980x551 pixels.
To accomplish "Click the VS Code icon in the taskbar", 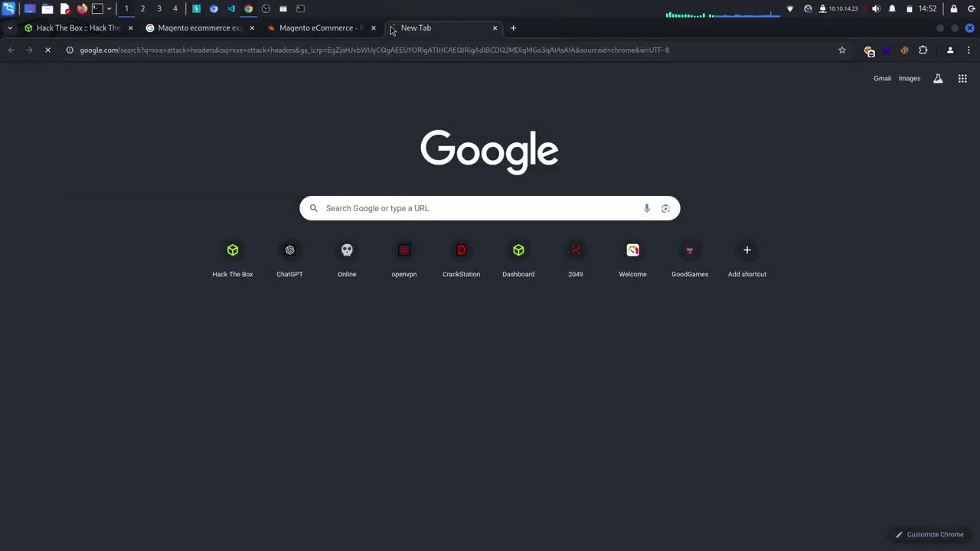I will coord(231,8).
